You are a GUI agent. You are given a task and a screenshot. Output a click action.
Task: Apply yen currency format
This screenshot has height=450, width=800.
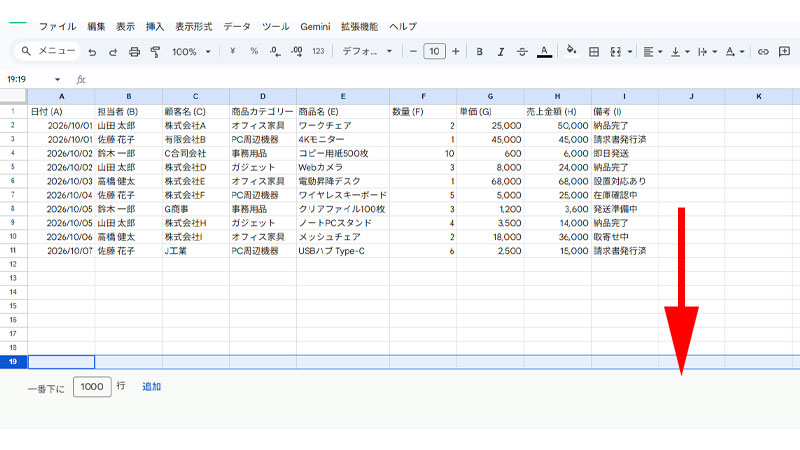pos(233,51)
